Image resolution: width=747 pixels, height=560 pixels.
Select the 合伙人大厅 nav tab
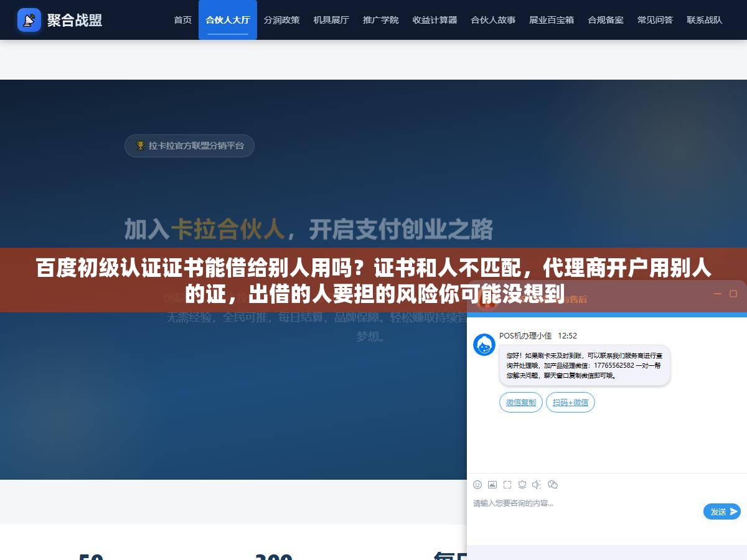coord(228,20)
